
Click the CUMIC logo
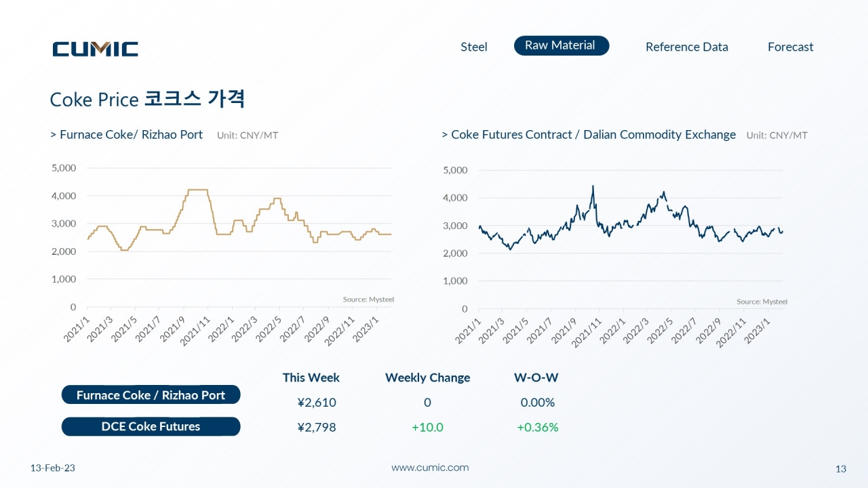click(x=96, y=49)
